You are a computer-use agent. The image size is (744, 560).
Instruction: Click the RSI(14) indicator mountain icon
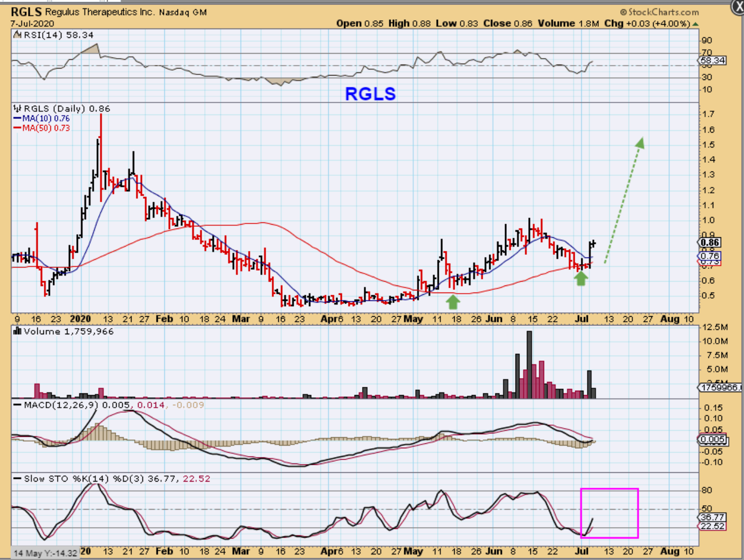coord(18,35)
